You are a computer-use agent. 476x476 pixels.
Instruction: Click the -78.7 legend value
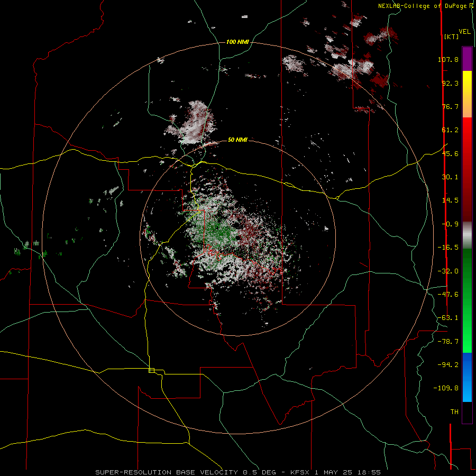448,342
